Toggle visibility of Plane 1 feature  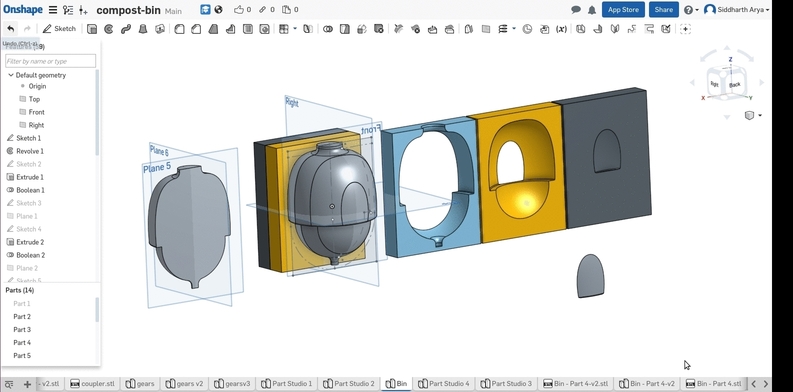(x=26, y=216)
